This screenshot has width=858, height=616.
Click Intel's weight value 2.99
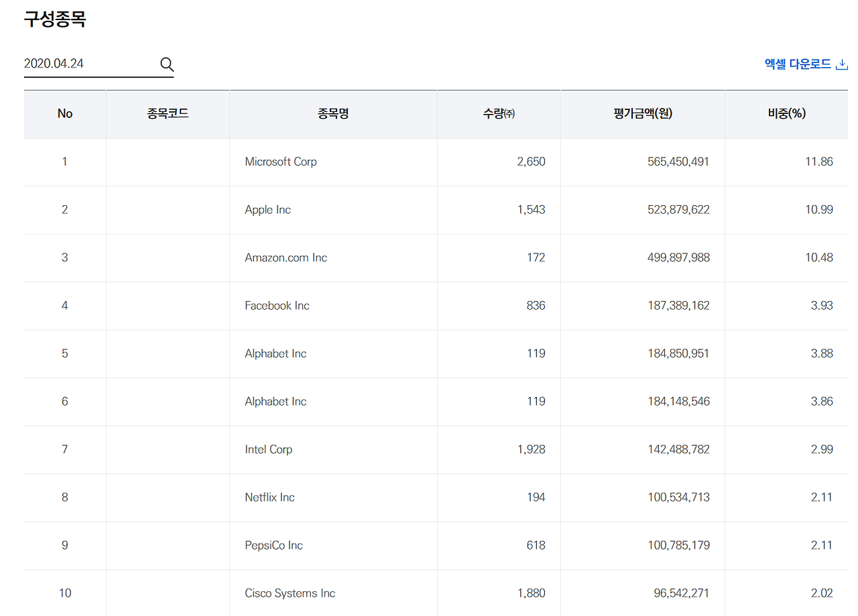point(822,449)
